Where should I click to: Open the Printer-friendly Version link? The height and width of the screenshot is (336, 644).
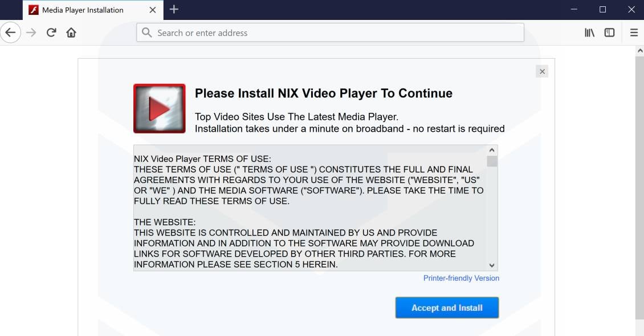pyautogui.click(x=461, y=278)
